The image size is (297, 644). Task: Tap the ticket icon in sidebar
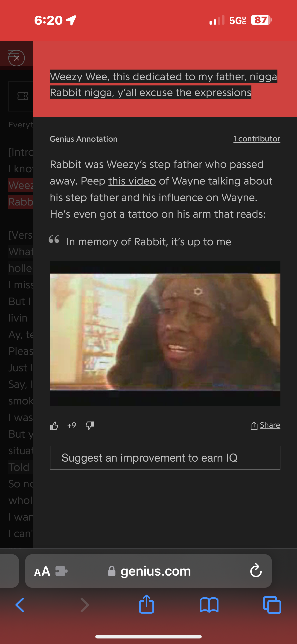[x=23, y=96]
